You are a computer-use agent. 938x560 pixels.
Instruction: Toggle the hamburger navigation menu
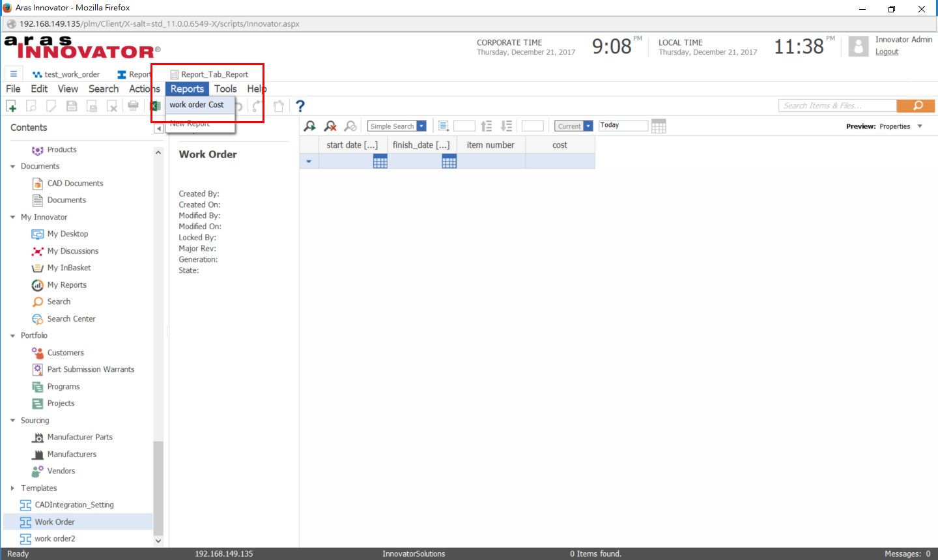click(x=14, y=74)
